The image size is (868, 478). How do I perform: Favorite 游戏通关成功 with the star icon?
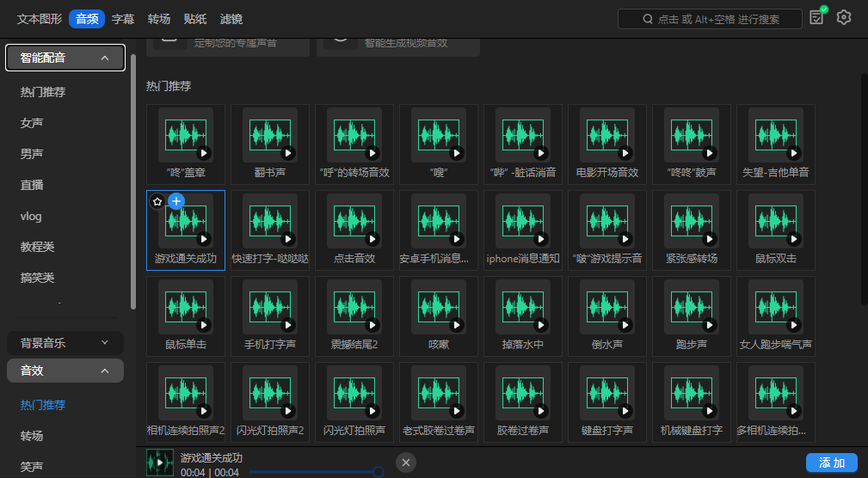(x=157, y=201)
